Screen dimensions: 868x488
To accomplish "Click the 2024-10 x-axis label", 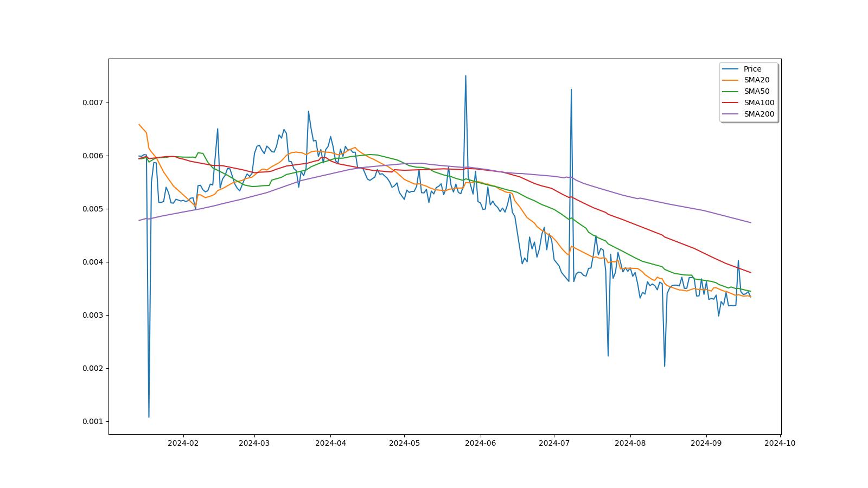I will click(x=780, y=443).
